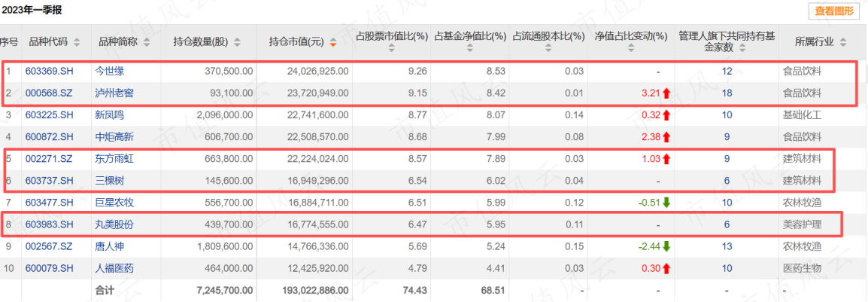
Task: Select industry cell 医药生物
Action: click(x=802, y=269)
